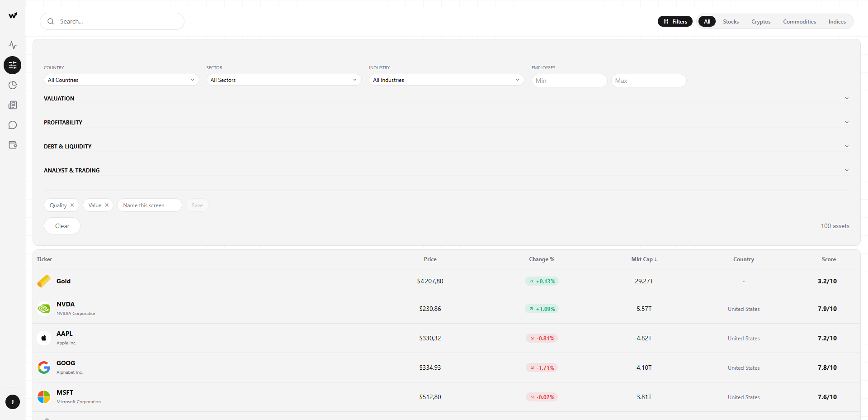The width and height of the screenshot is (868, 420).
Task: Focus the Name this screen field
Action: tap(150, 205)
